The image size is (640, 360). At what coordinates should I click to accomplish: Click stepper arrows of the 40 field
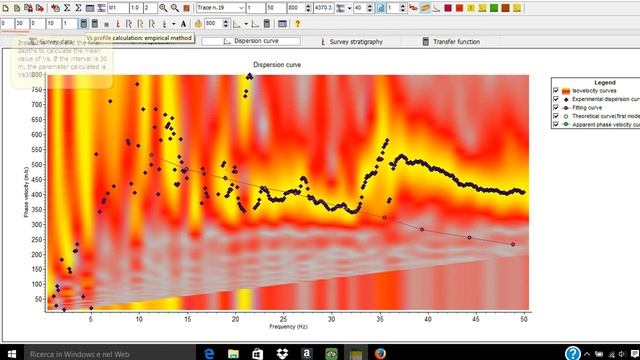[369, 8]
